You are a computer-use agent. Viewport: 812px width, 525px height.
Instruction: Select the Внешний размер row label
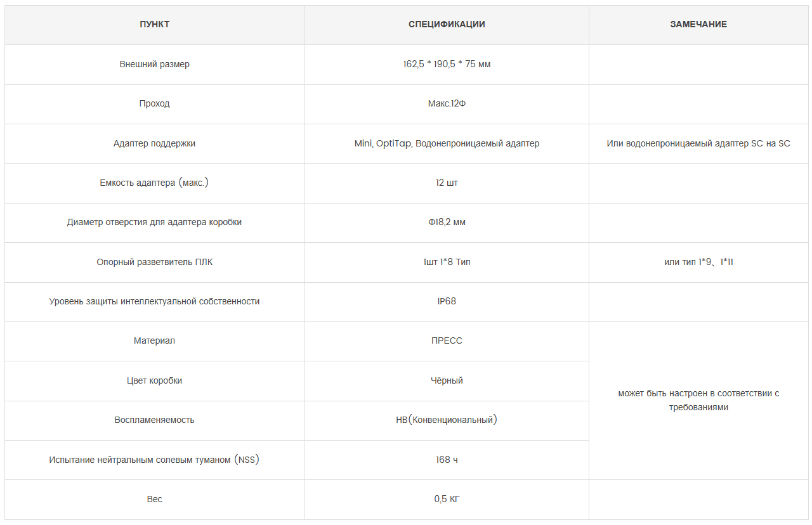[155, 64]
